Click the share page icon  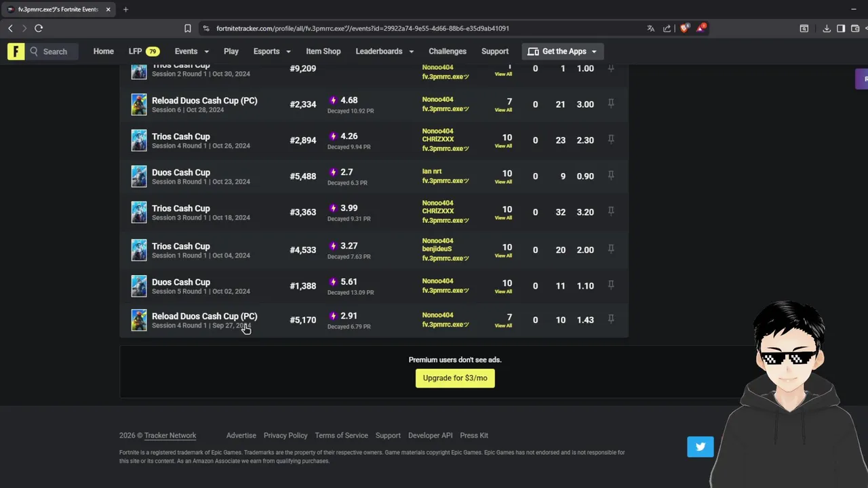click(x=667, y=28)
